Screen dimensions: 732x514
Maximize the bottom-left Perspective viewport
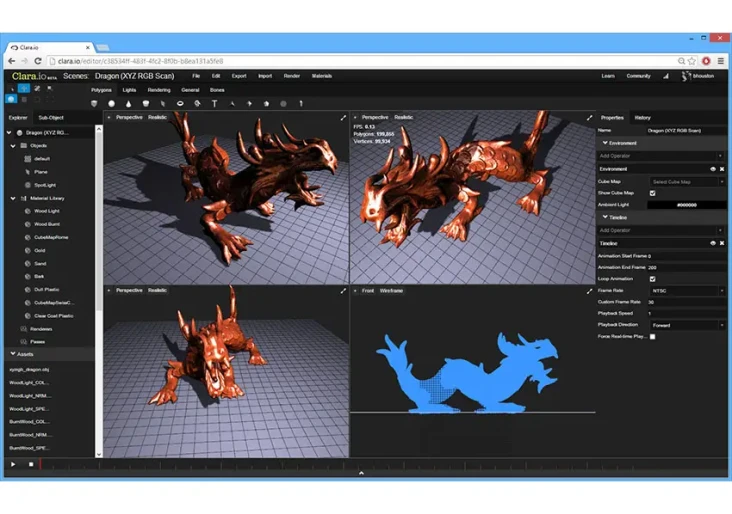point(343,291)
